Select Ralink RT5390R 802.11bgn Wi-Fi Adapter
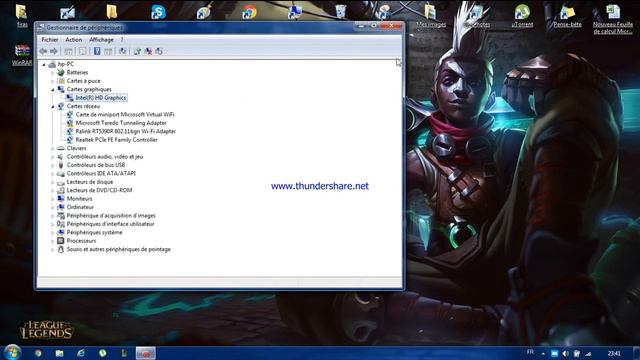The height and width of the screenshot is (360, 640). 126,131
